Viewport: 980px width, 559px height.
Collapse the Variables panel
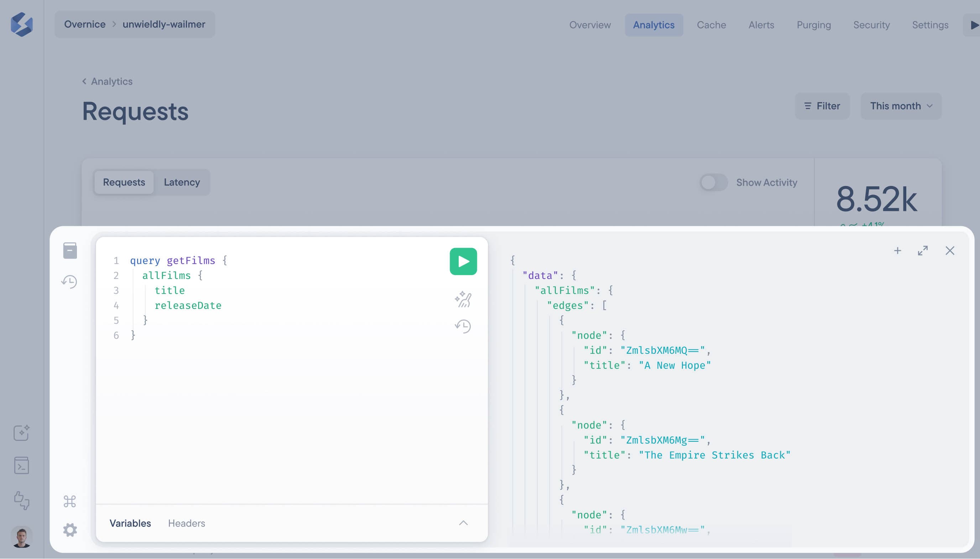coord(463,523)
